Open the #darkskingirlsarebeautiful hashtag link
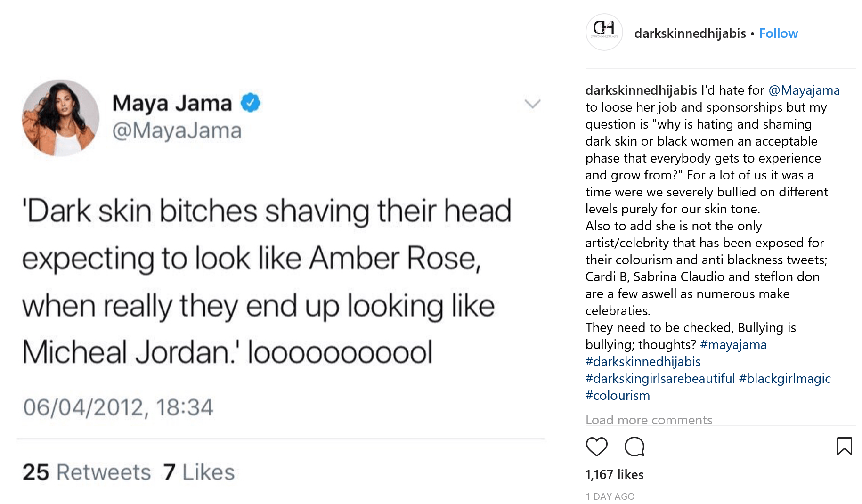 [x=659, y=378]
